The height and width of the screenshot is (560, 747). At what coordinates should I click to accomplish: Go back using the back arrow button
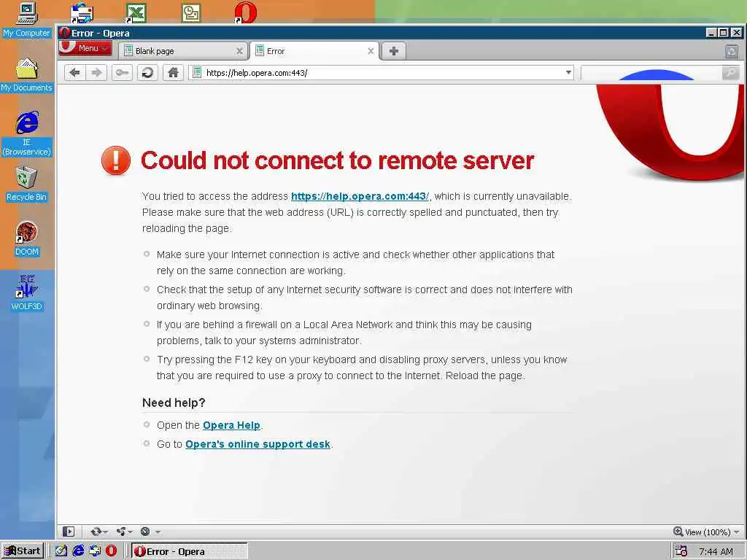(x=75, y=73)
